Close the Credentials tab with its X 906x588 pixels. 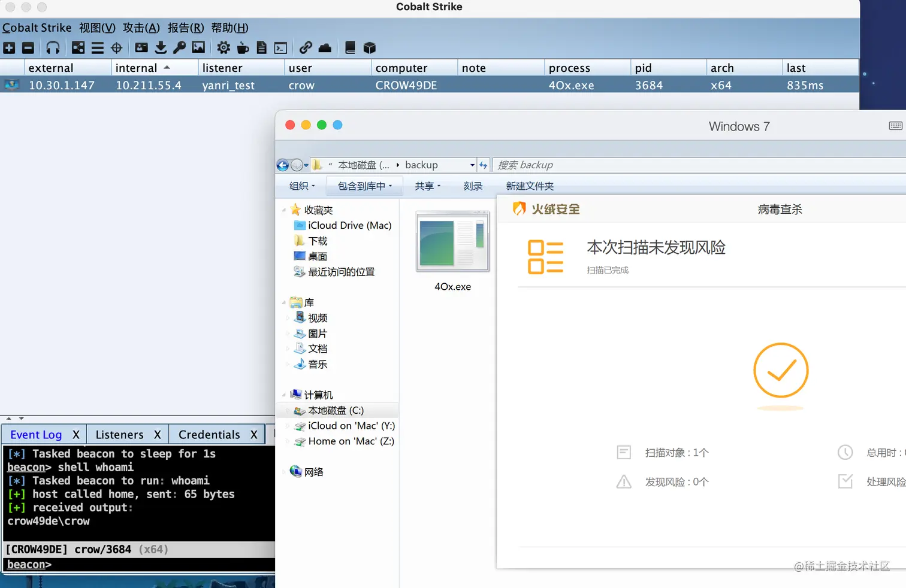[254, 435]
